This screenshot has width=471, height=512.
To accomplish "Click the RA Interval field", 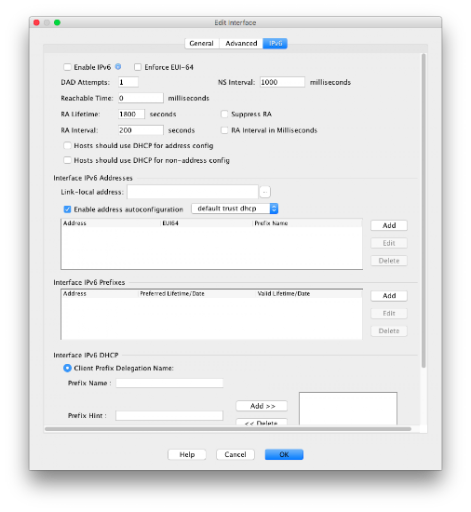I will coord(141,130).
